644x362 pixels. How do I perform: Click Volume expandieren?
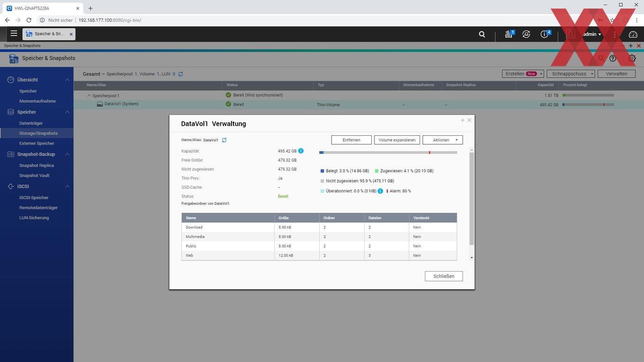pyautogui.click(x=397, y=140)
